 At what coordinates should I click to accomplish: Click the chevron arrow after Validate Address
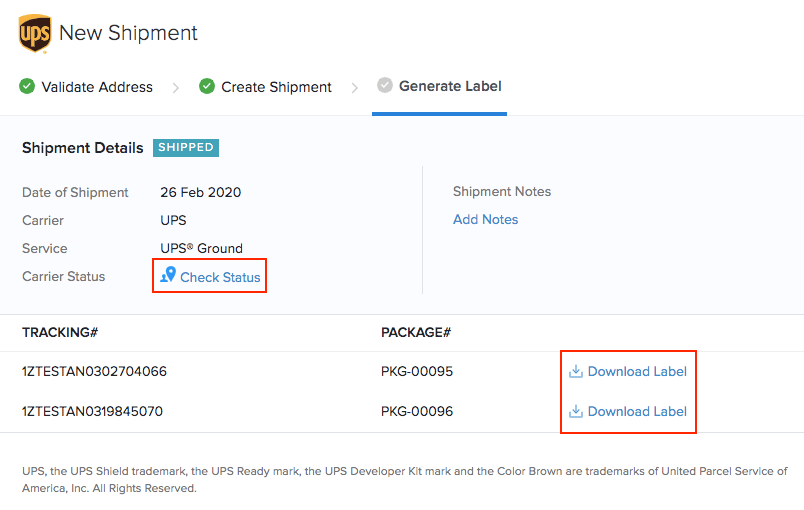(176, 87)
